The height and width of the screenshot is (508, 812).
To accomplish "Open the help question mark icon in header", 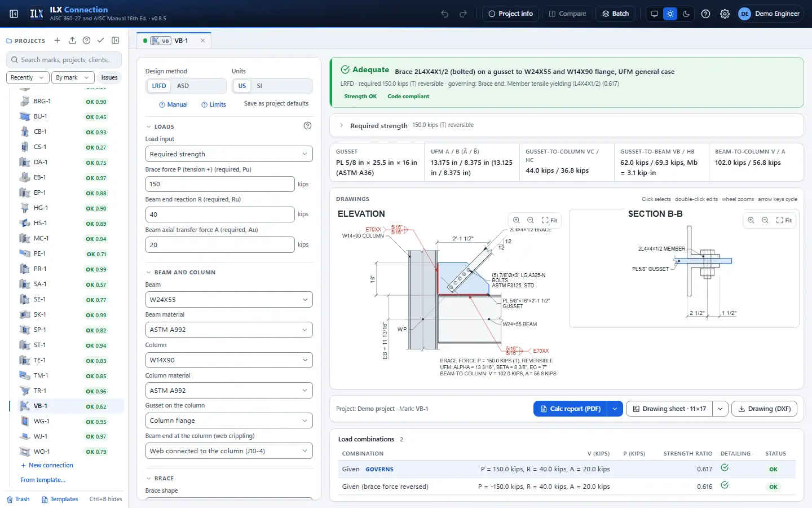I will coord(706,14).
